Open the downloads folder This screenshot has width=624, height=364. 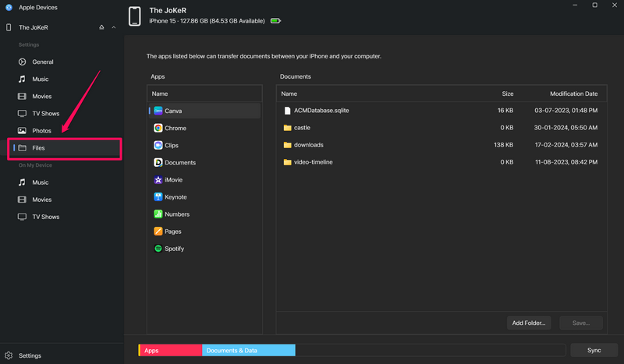point(308,145)
